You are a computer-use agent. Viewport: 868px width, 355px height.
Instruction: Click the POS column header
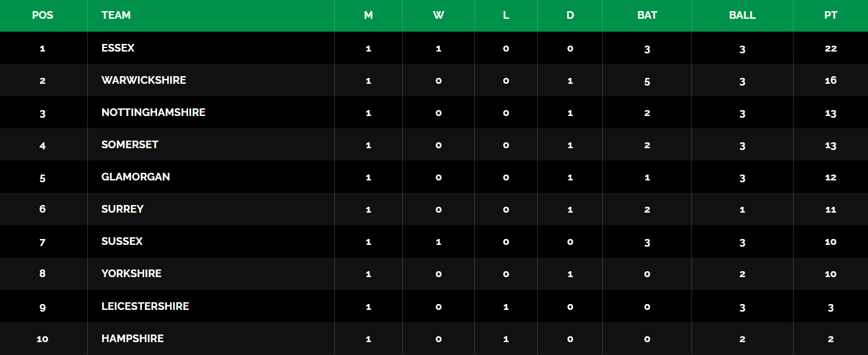pos(42,15)
